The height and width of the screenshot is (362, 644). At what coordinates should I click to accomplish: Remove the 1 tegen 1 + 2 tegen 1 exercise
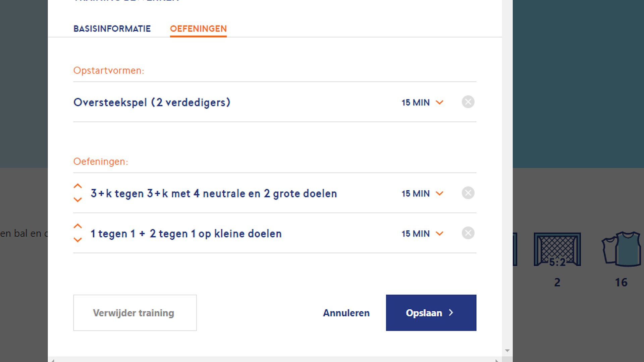[x=468, y=233]
